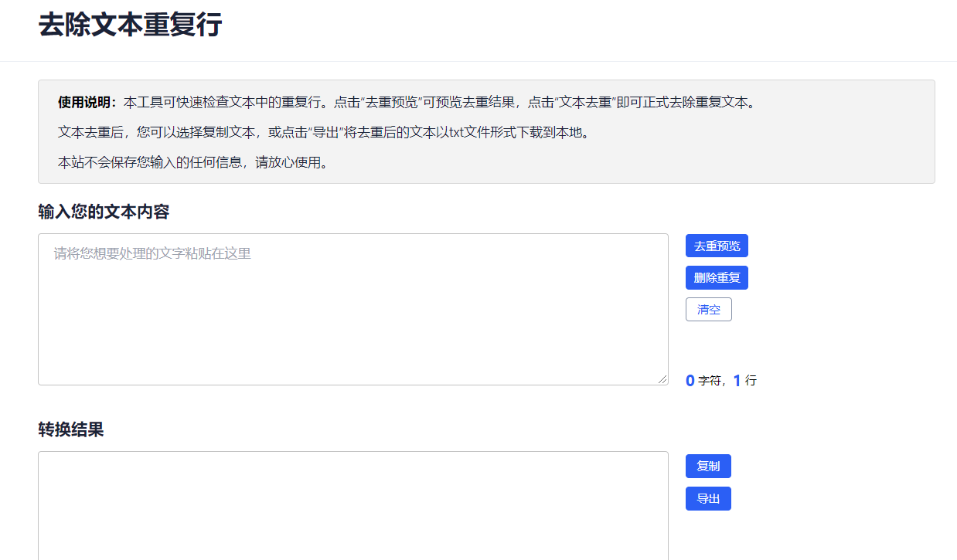Viewport: 957px width, 560px height.
Task: Click the input textarea resize handle
Action: coord(663,378)
